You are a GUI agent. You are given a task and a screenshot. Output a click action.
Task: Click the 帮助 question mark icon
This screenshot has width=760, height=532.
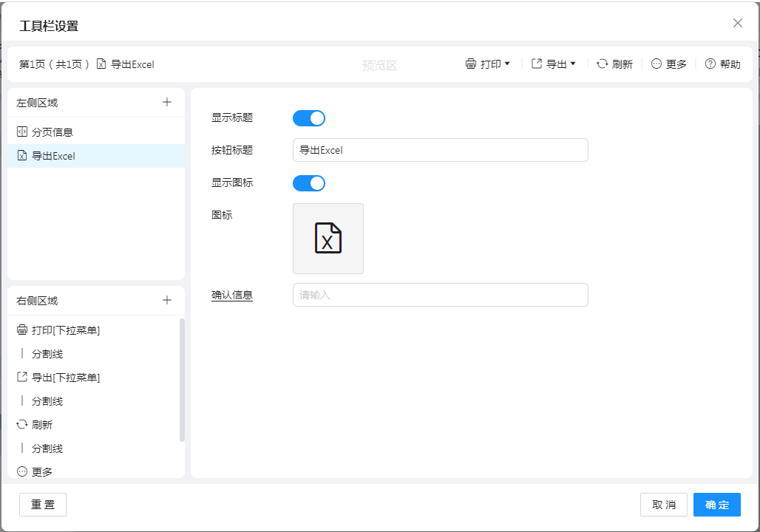coord(710,64)
